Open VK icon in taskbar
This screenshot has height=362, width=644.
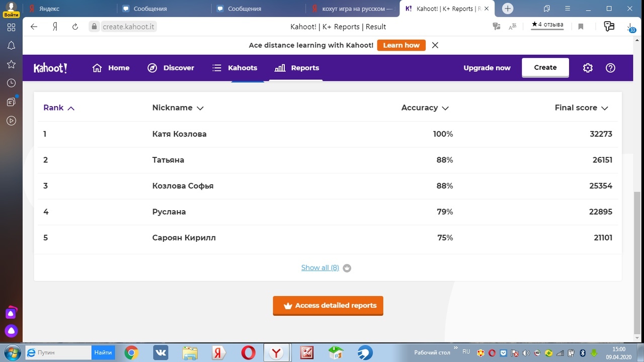160,352
